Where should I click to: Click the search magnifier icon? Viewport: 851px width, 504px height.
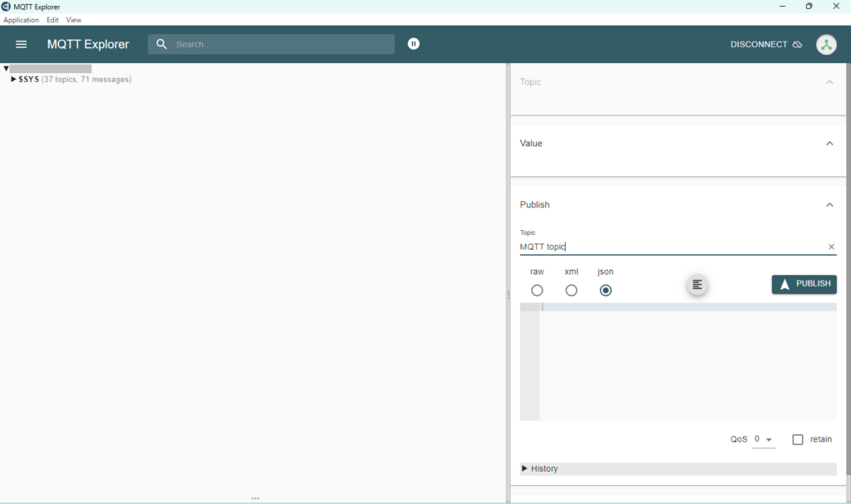162,44
